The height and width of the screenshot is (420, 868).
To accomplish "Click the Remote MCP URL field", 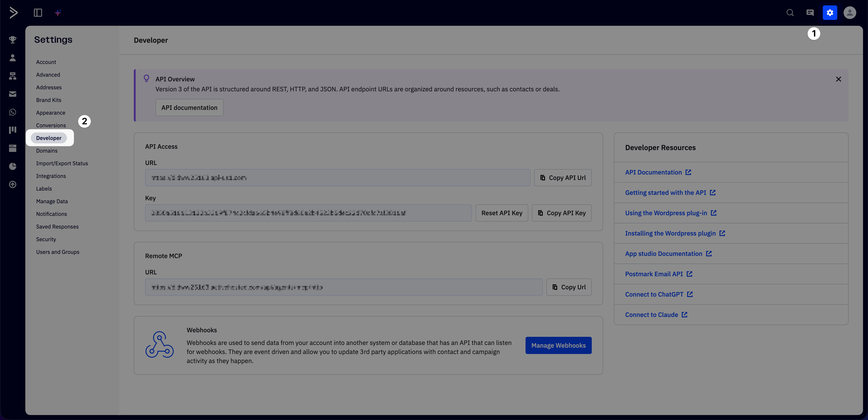I will [343, 287].
